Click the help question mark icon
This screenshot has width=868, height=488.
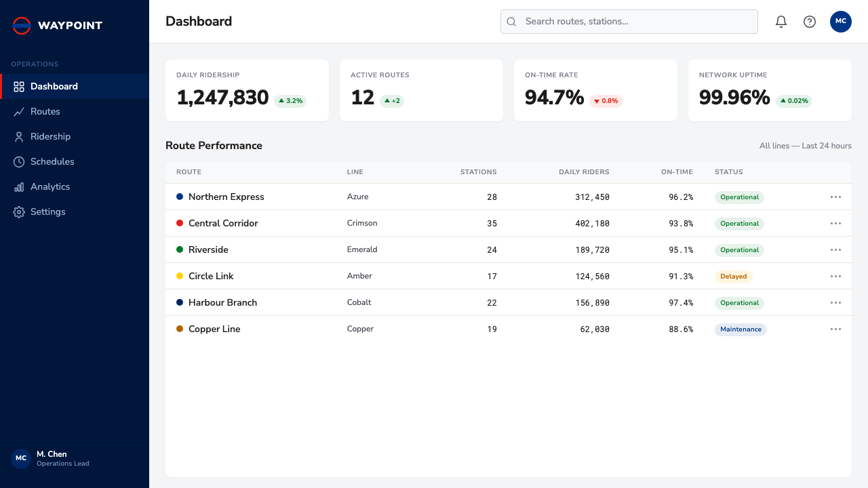(x=810, y=22)
